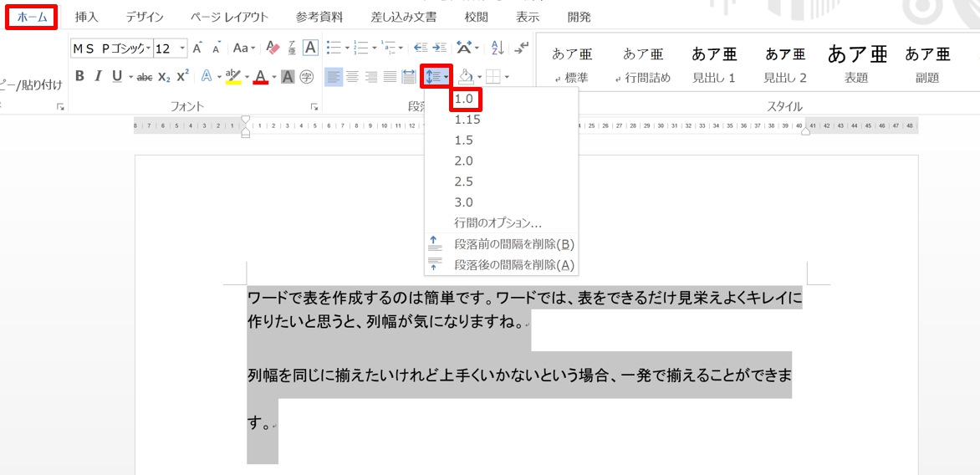The image size is (980, 475).
Task: Choose 段落後の間隔を削除(A)
Action: 500,264
